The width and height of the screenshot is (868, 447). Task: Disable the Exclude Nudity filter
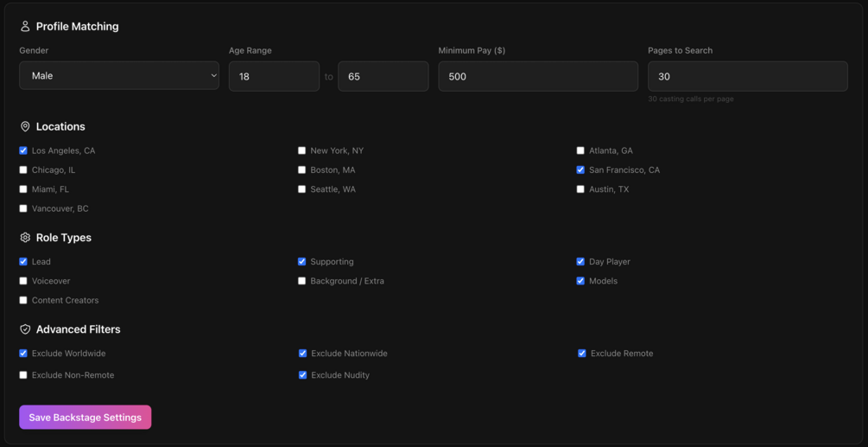click(x=302, y=375)
